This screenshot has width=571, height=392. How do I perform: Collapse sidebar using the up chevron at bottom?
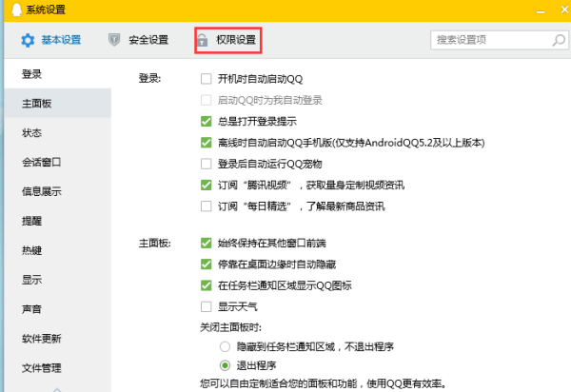[57, 389]
